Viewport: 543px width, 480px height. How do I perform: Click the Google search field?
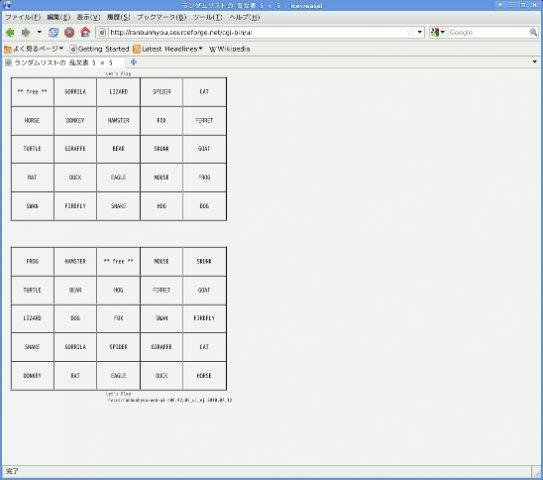(488, 33)
